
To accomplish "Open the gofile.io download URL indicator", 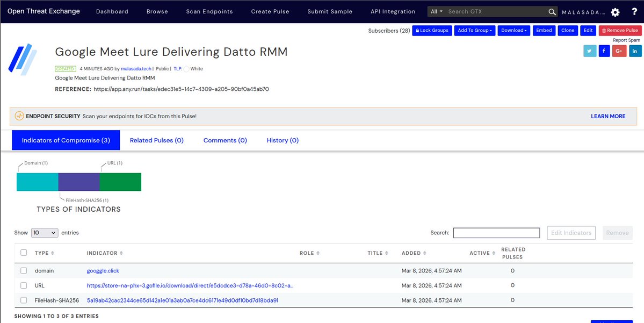I will tap(190, 285).
